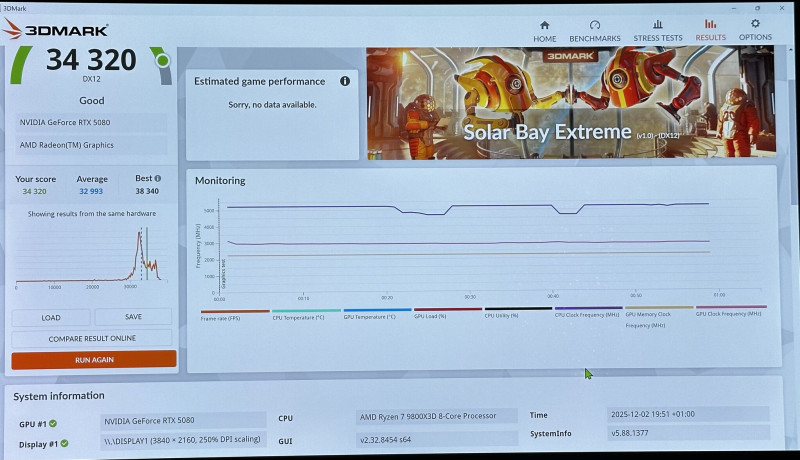Click the Monitoring heading
The image size is (800, 460).
(x=220, y=181)
